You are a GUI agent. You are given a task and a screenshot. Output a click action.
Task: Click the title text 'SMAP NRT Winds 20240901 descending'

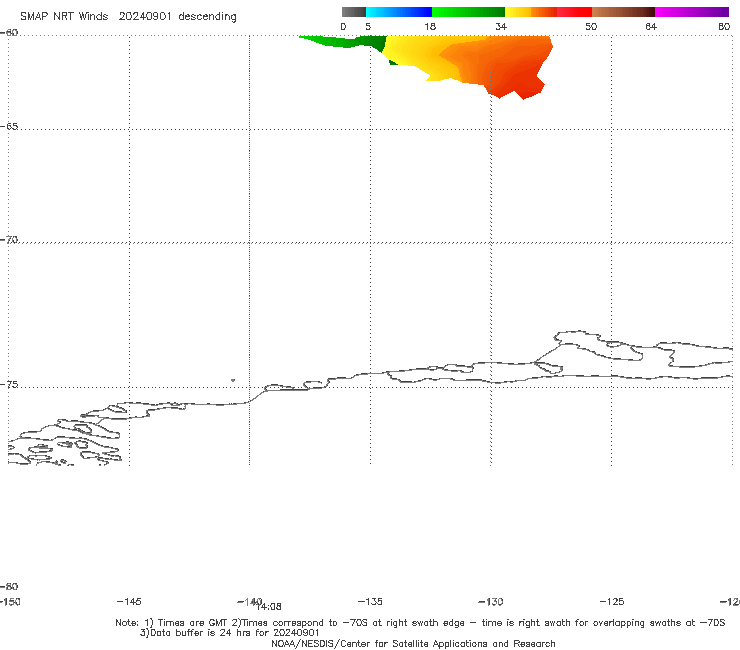pos(128,17)
